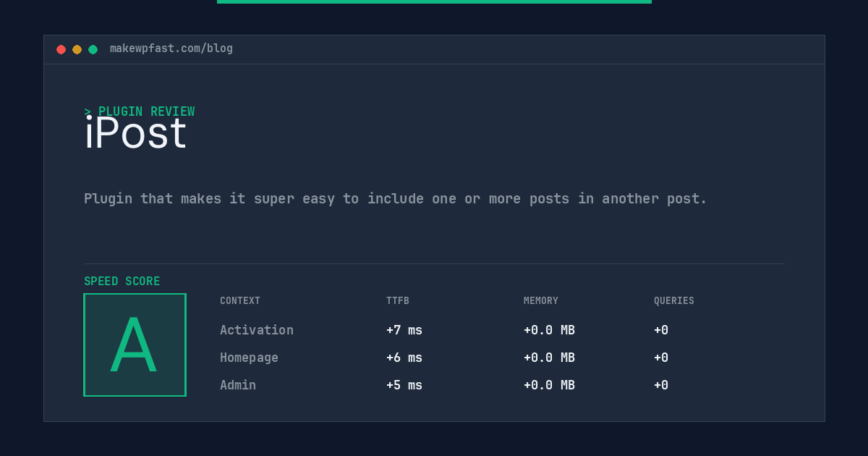Image resolution: width=868 pixels, height=456 pixels.
Task: Click the CONTEXT column header
Action: tap(240, 301)
